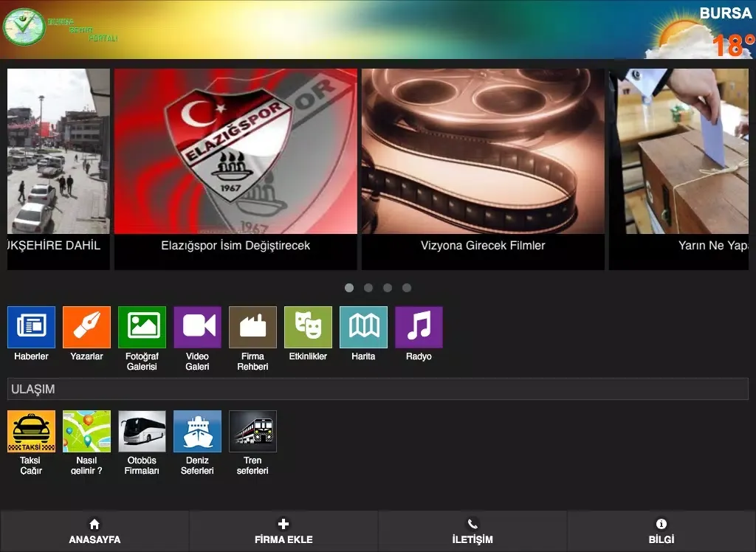Open headline ending 'KŞEHİRE DAHİL'
This screenshot has width=756, height=552.
click(x=54, y=246)
